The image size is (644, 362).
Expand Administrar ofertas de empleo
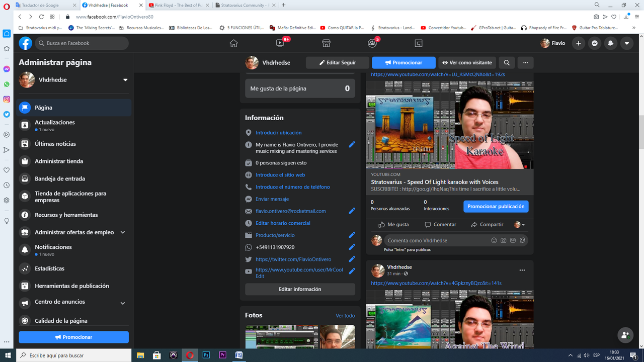tap(123, 232)
